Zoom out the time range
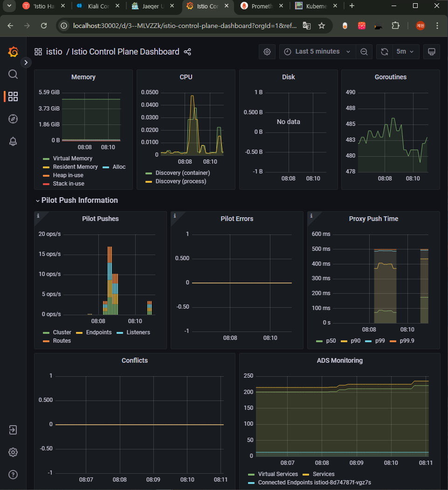The width and height of the screenshot is (448, 490). [x=364, y=52]
